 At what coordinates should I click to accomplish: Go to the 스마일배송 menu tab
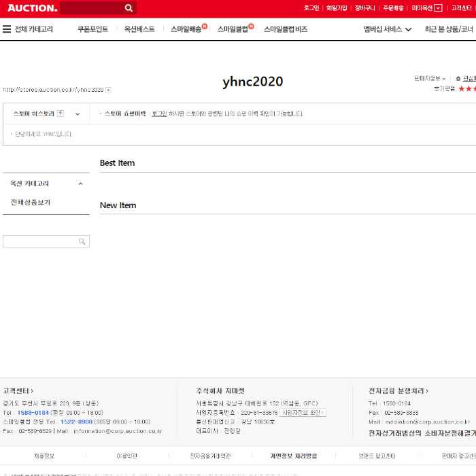[x=186, y=29]
